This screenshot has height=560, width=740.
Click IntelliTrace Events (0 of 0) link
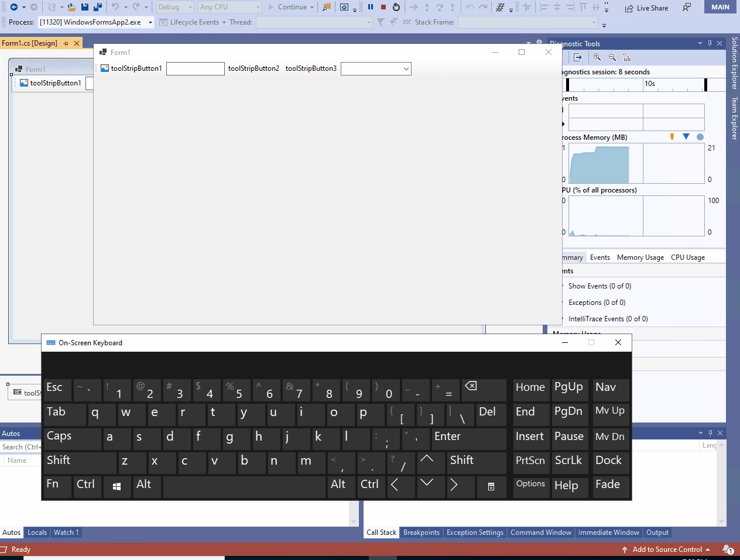[608, 319]
